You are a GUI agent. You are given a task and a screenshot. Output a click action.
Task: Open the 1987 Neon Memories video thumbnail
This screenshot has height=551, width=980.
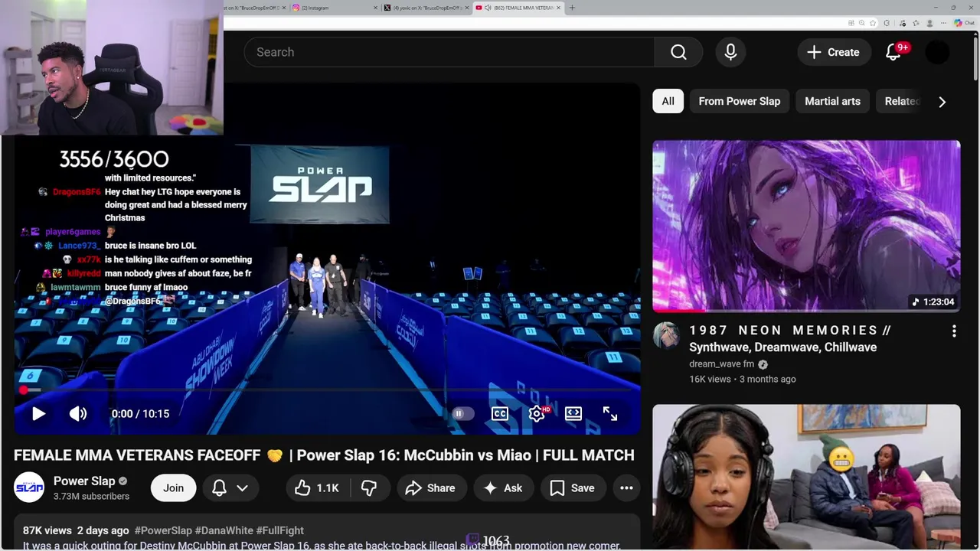click(806, 227)
